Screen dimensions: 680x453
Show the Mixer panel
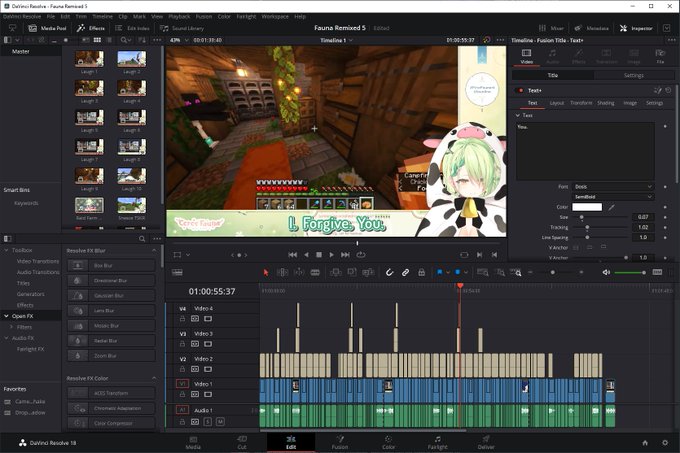pyautogui.click(x=551, y=28)
